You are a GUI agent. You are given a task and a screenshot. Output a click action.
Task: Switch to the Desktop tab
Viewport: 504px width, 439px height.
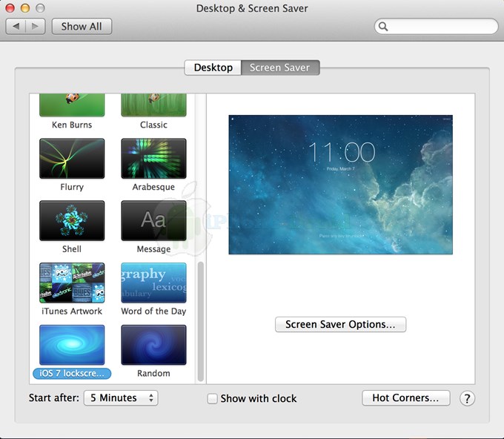[213, 67]
